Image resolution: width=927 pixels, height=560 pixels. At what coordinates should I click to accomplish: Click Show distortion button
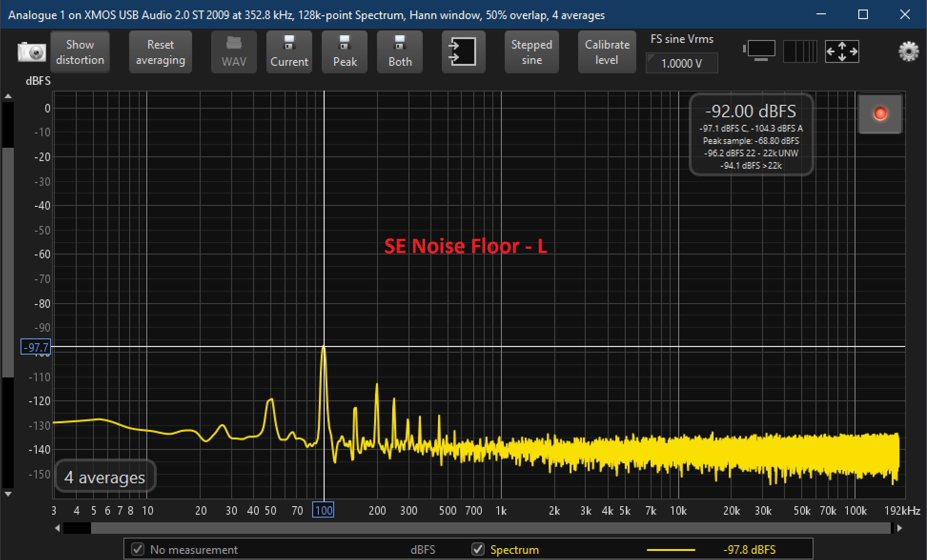tap(80, 52)
